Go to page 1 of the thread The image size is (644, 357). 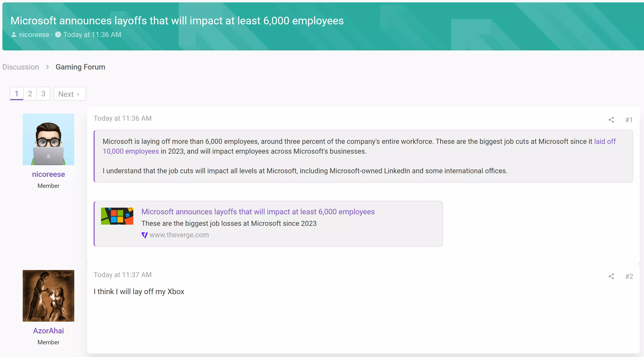pyautogui.click(x=16, y=94)
